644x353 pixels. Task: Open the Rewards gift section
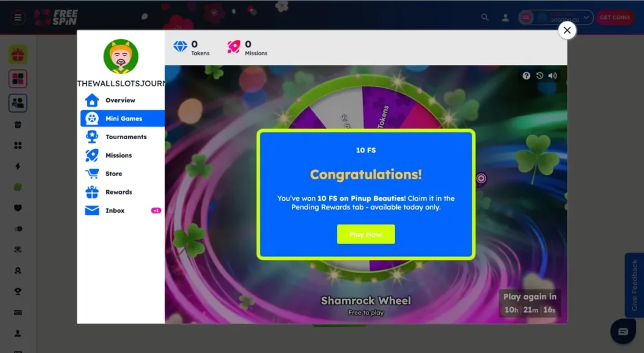click(x=118, y=192)
